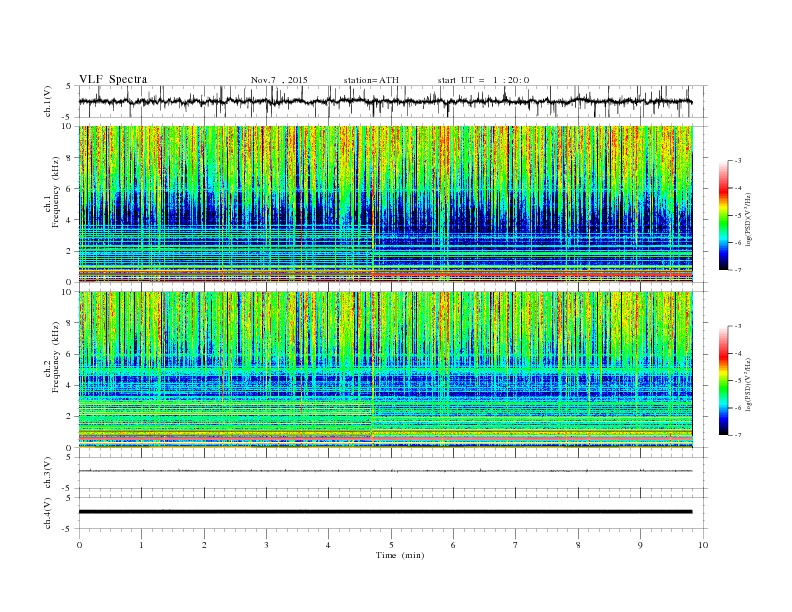Click the lower colorbar "log(PSD)(V²/Hz)" label
792x612 pixels.
click(749, 384)
